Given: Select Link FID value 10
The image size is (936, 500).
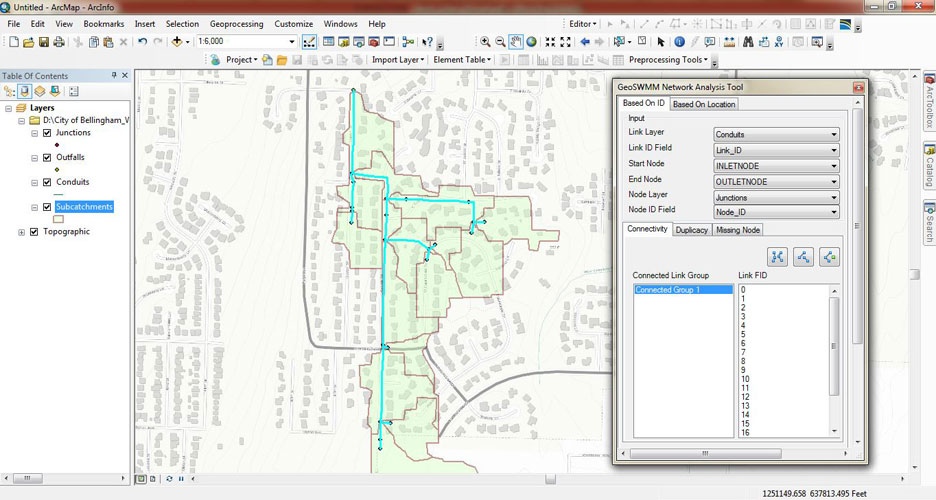Looking at the screenshot, I should pyautogui.click(x=745, y=379).
